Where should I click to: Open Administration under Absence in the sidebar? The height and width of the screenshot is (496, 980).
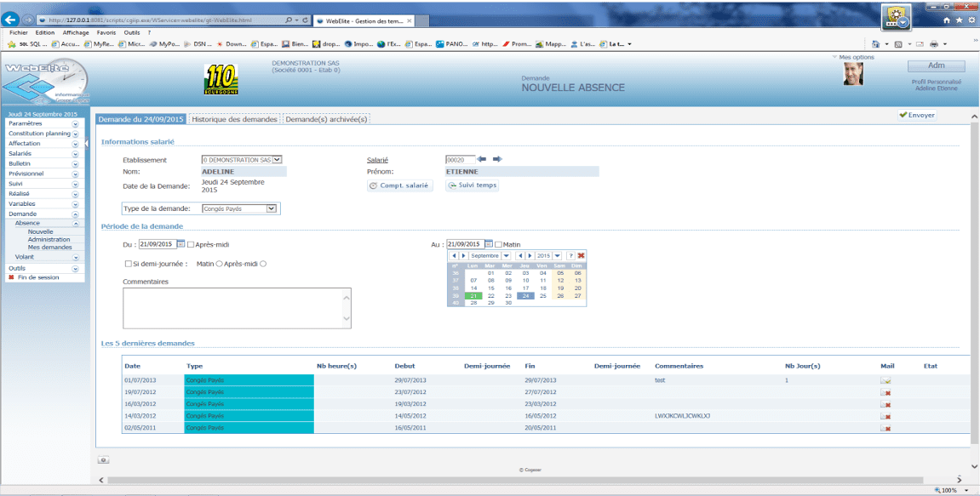(49, 239)
